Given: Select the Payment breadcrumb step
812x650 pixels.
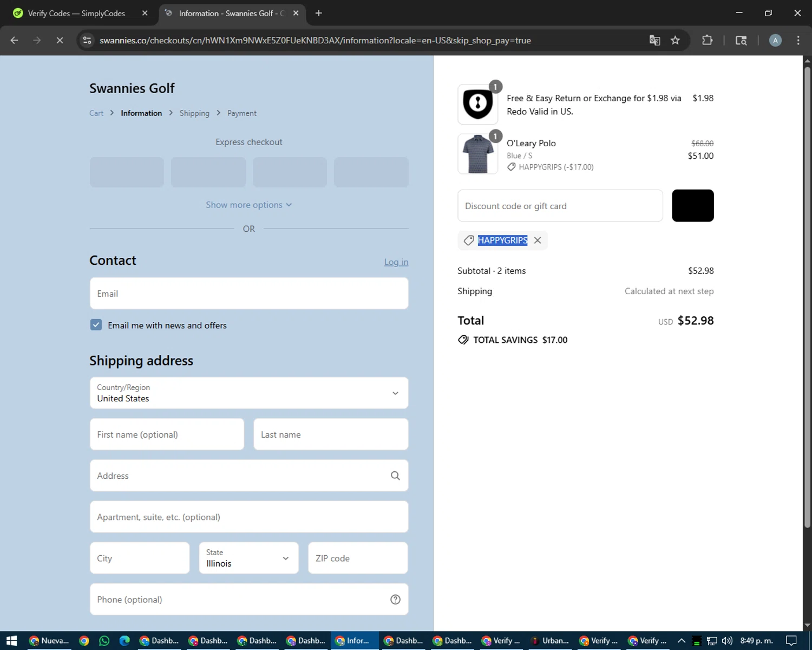Looking at the screenshot, I should click(x=242, y=113).
